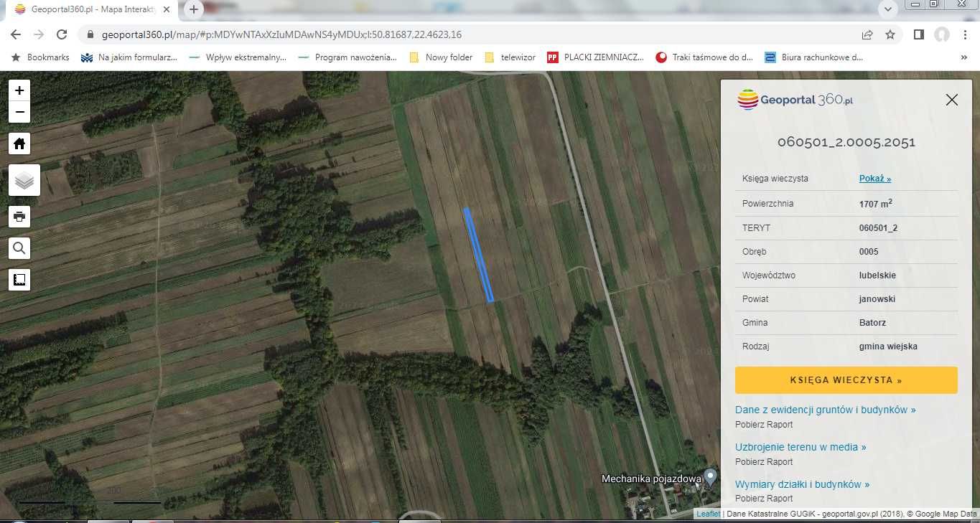Click parcel ID 060501_2.0005.2051 text
The image size is (980, 523).
[x=846, y=142]
